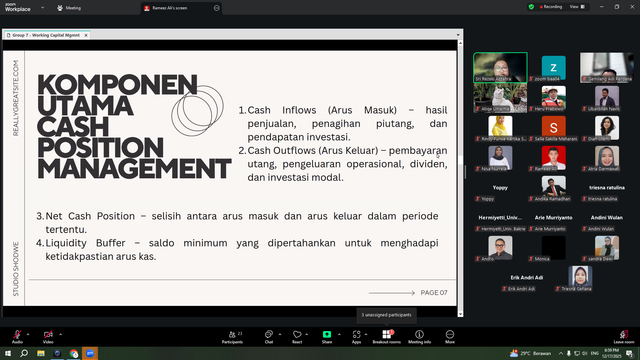The width and height of the screenshot is (640, 360).
Task: Open the Windows Start menu
Action: point(8,353)
